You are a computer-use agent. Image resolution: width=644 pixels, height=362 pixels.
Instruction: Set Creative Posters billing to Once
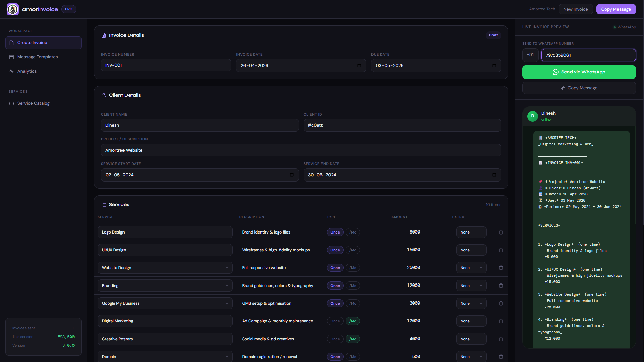pyautogui.click(x=335, y=339)
